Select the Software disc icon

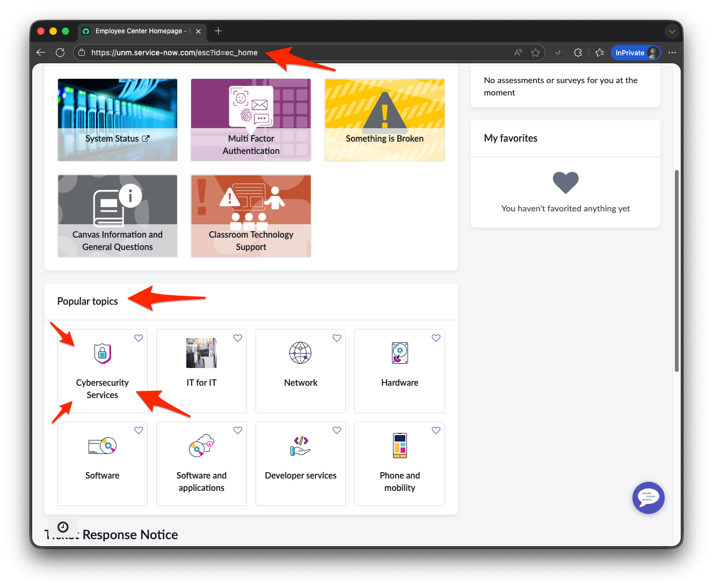pos(102,445)
